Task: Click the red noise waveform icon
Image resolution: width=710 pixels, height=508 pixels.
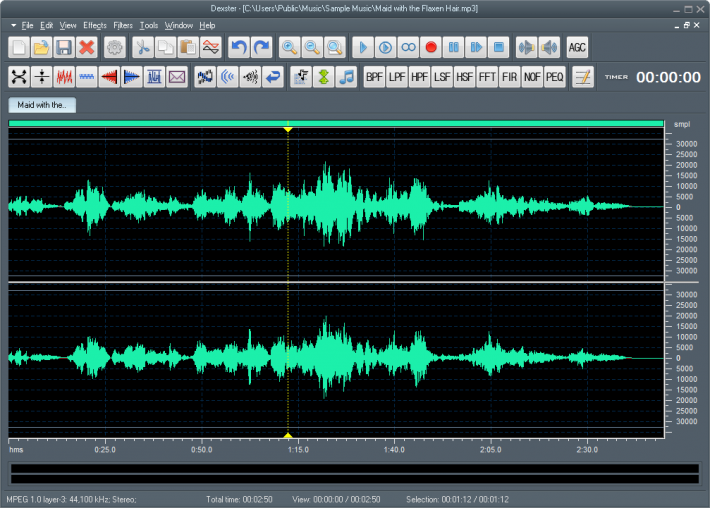Action: click(64, 77)
